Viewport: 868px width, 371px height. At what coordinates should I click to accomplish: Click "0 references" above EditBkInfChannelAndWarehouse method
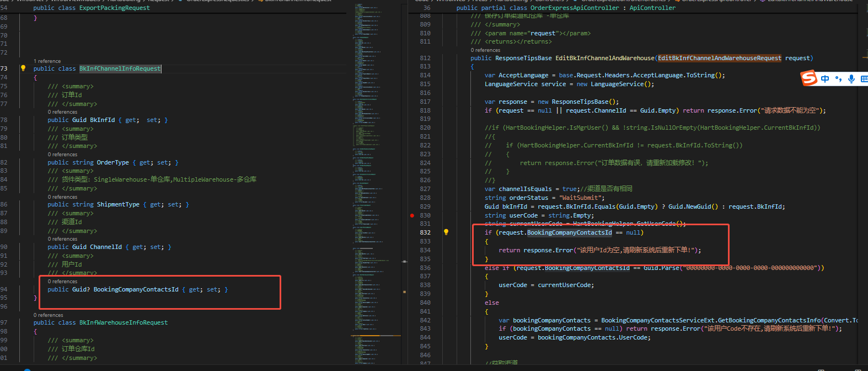485,50
